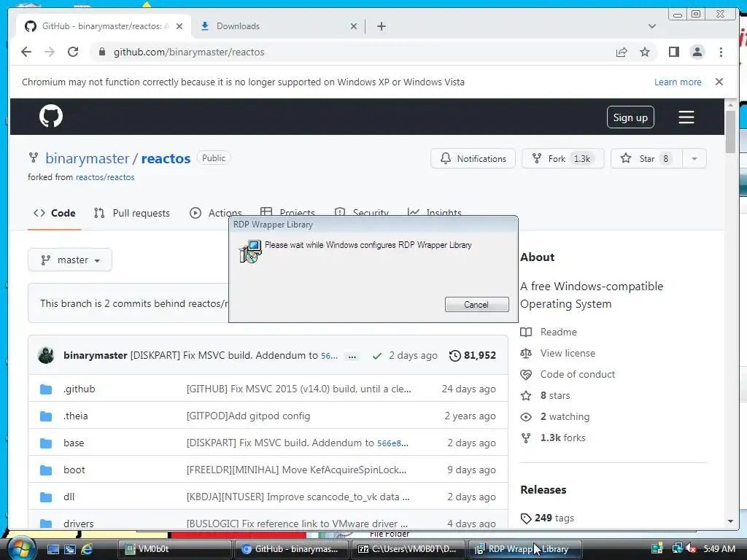Show build status check mark

click(377, 356)
